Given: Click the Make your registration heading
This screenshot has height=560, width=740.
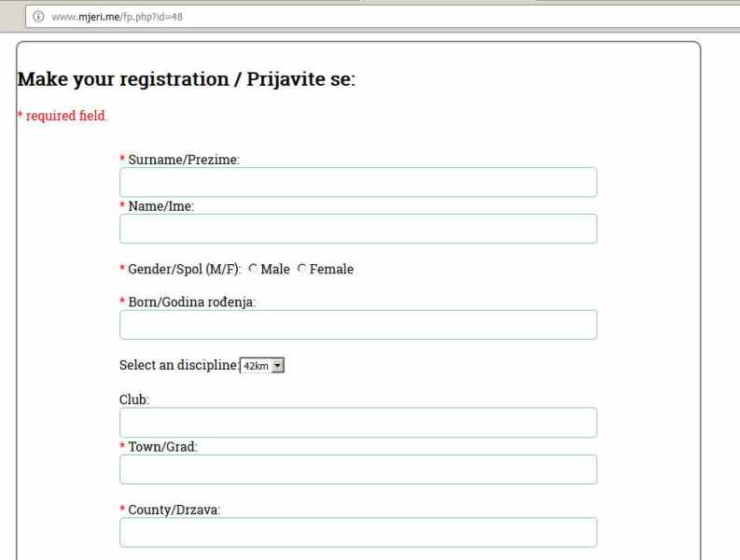Looking at the screenshot, I should 186,78.
